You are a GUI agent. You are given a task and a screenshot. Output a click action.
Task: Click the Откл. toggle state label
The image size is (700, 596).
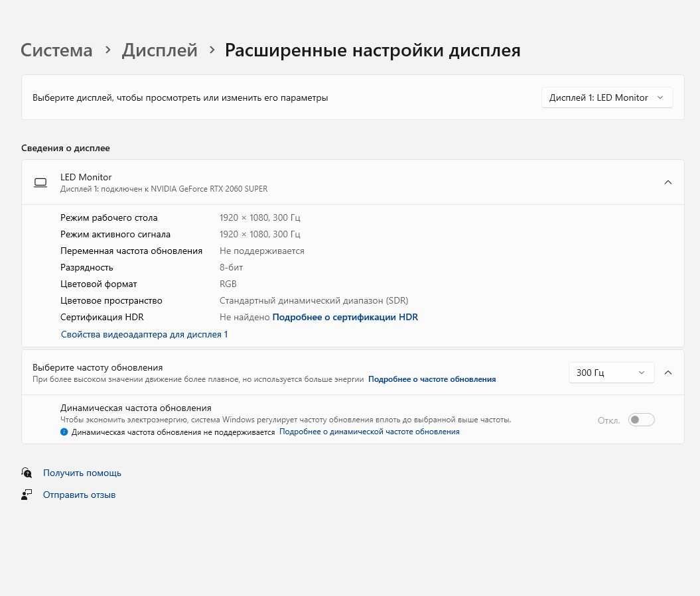click(608, 420)
